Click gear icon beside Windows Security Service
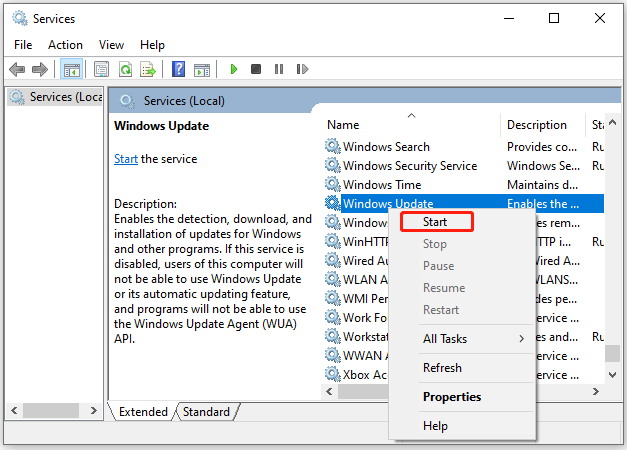Image resolution: width=627 pixels, height=450 pixels. pyautogui.click(x=332, y=165)
